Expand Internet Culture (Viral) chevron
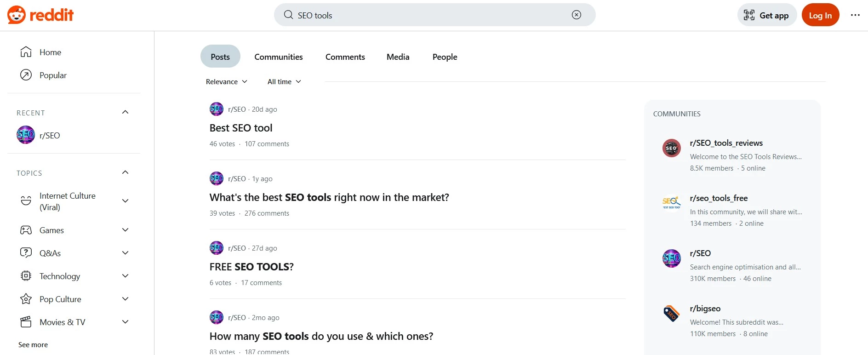 pos(125,201)
